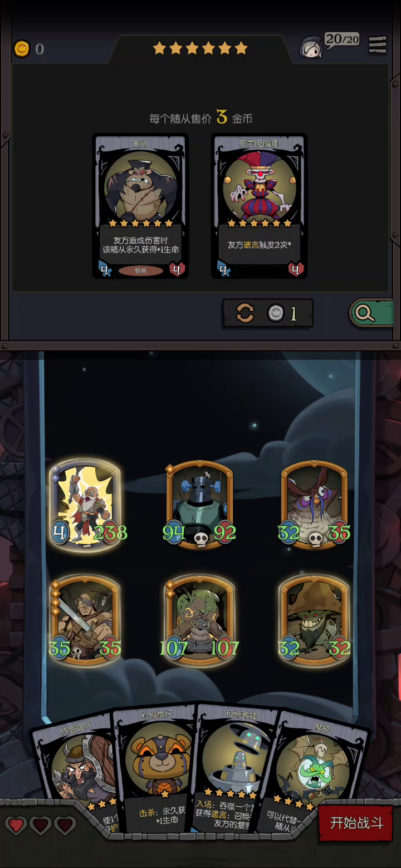The width and height of the screenshot is (401, 868).
Task: Select the owl minion with 32/35 stats
Action: [315, 505]
